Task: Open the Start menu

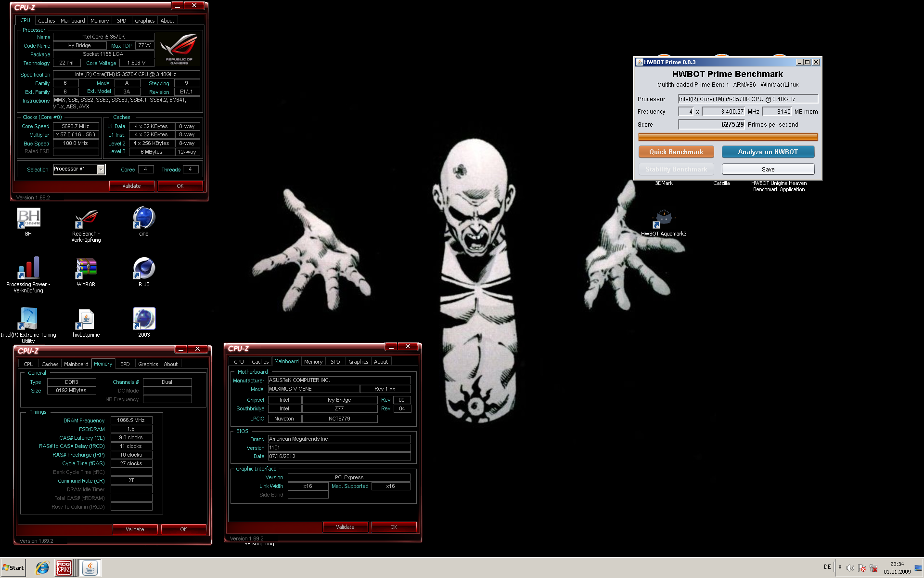Action: point(13,568)
